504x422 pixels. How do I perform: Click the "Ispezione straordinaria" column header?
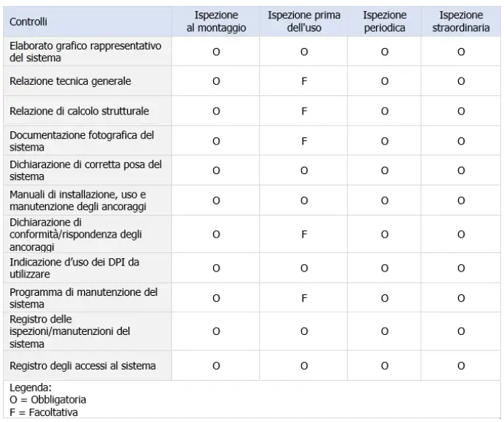click(460, 21)
